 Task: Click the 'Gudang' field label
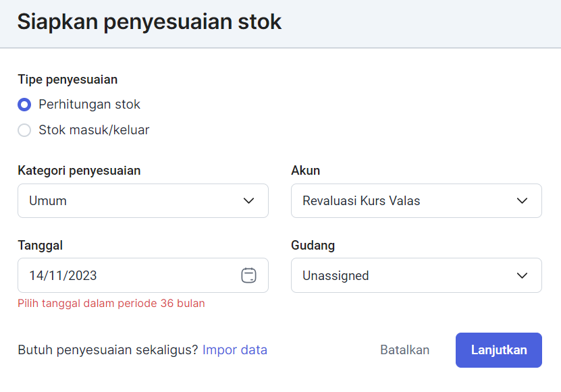313,246
